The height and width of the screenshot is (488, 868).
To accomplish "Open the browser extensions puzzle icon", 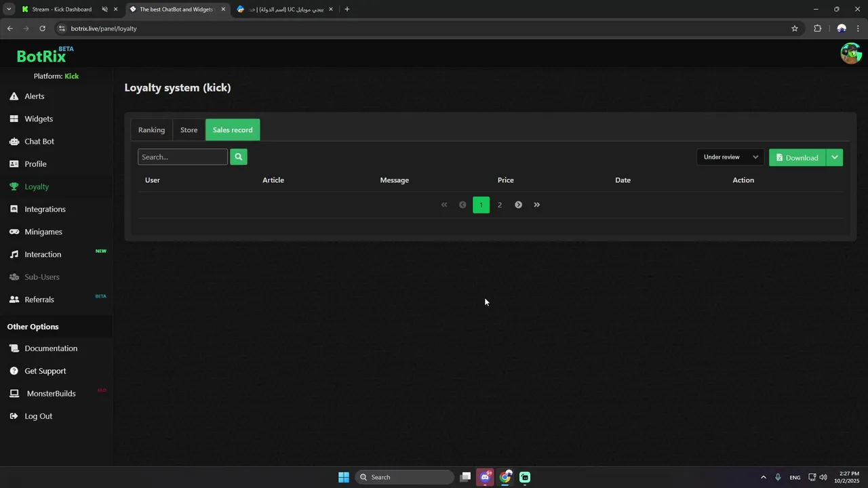I will point(817,28).
